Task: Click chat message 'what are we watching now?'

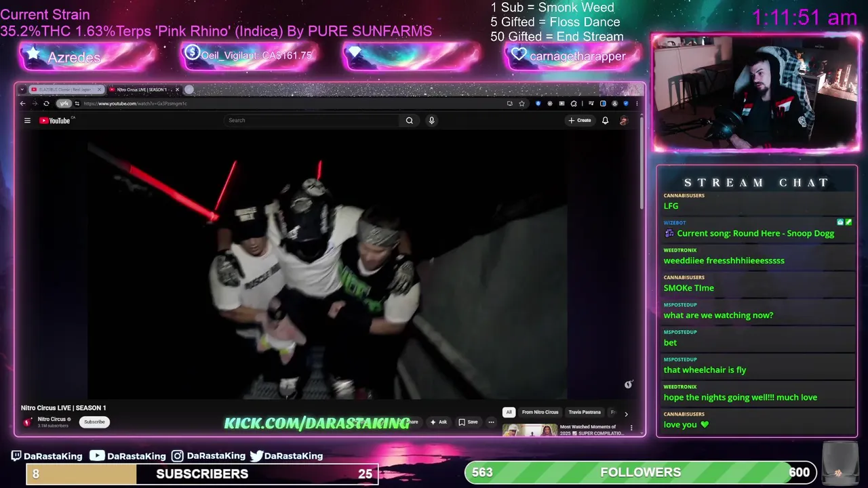Action: pos(718,315)
